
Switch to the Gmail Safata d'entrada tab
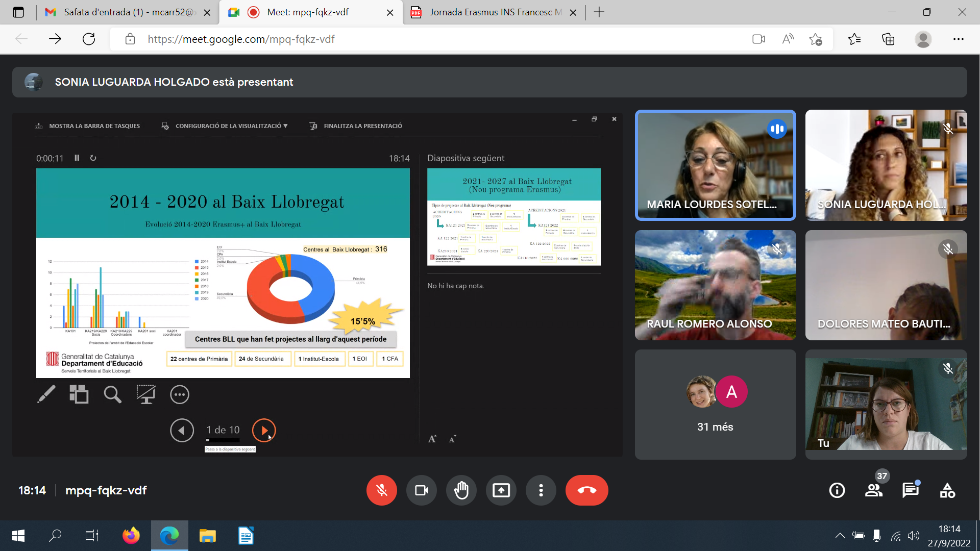click(128, 12)
